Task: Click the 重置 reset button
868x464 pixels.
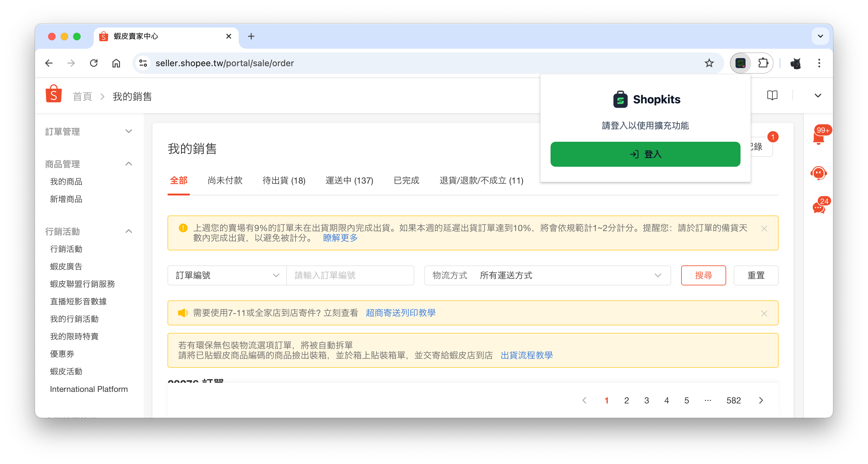Action: 756,275
